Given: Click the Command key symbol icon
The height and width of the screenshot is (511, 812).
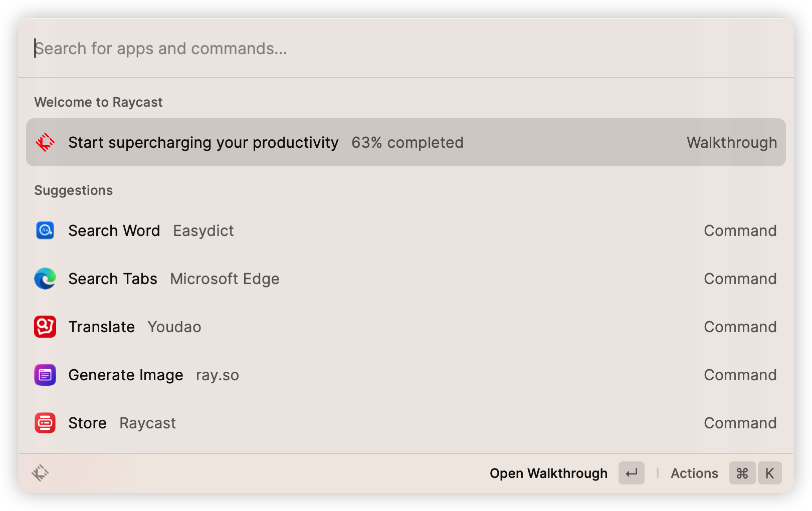Looking at the screenshot, I should 742,473.
